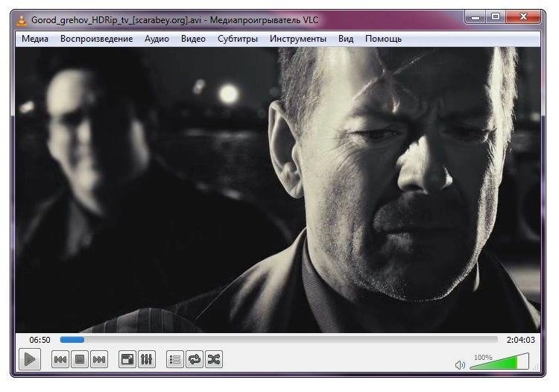Toggle shuffle random playback icon

pyautogui.click(x=214, y=359)
